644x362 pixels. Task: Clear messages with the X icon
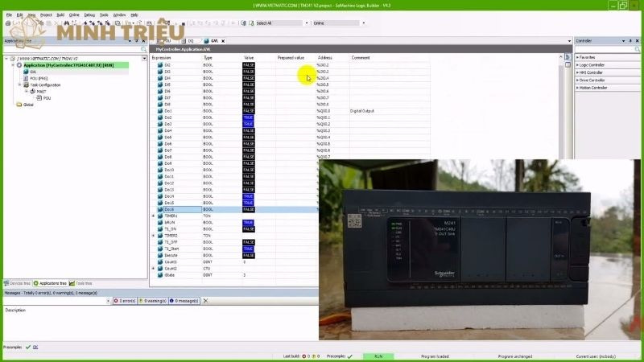pyautogui.click(x=205, y=301)
